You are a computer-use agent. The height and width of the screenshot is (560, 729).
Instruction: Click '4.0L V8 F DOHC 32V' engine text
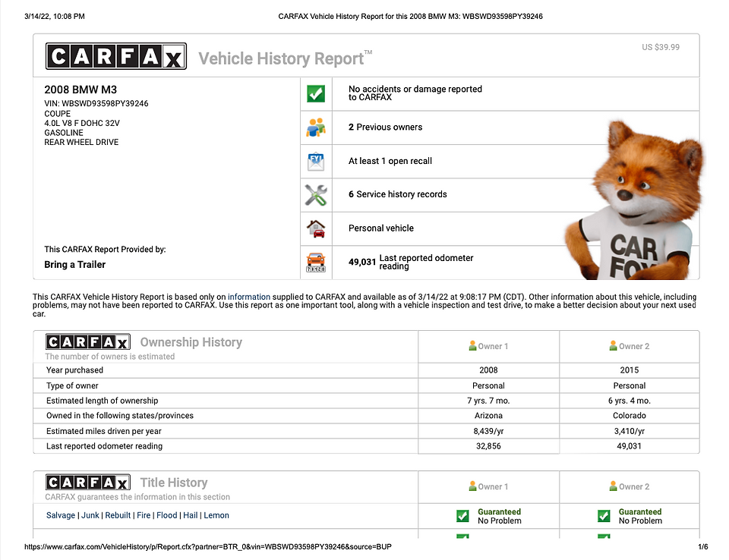(x=82, y=123)
